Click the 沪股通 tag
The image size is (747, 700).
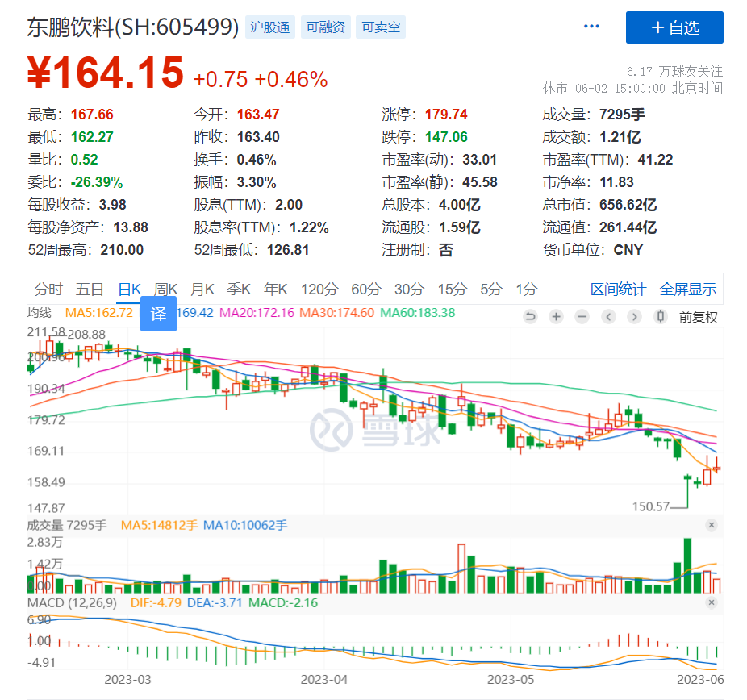[x=270, y=27]
